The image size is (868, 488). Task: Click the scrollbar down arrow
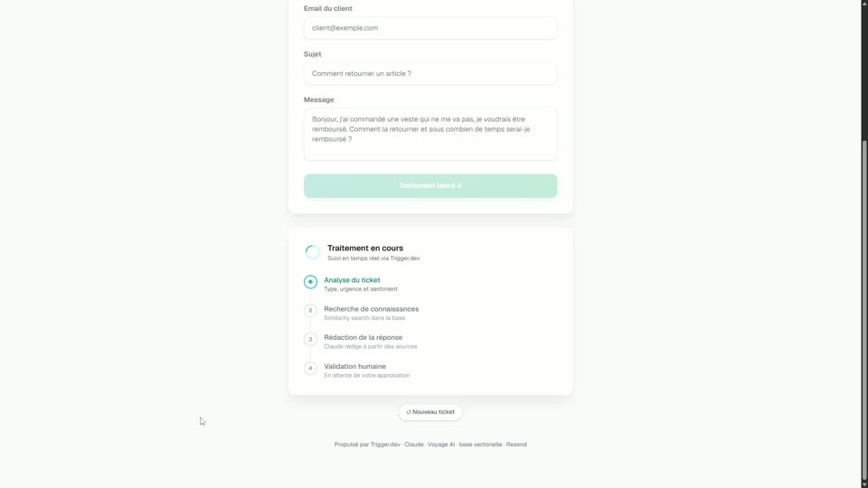click(x=864, y=484)
